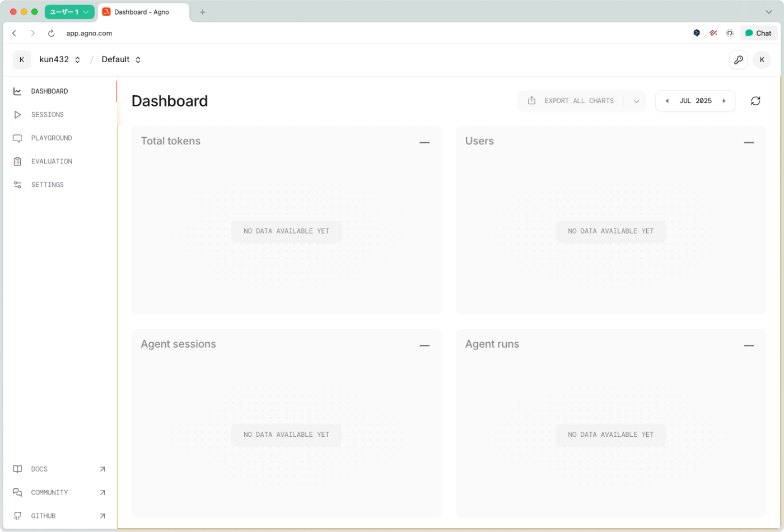Go to the next month
784x532 pixels.
[x=724, y=101]
